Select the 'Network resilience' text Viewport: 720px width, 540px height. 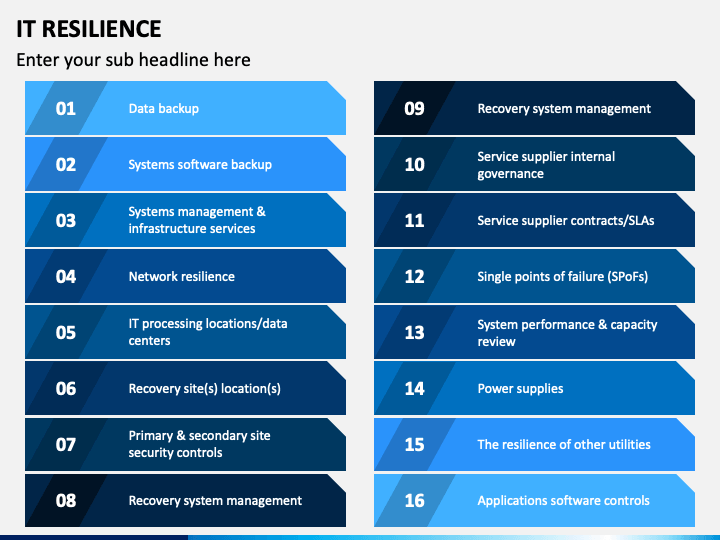point(181,277)
